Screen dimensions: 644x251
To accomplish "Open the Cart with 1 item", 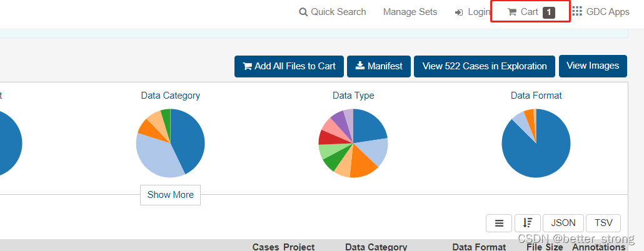I will tap(531, 12).
